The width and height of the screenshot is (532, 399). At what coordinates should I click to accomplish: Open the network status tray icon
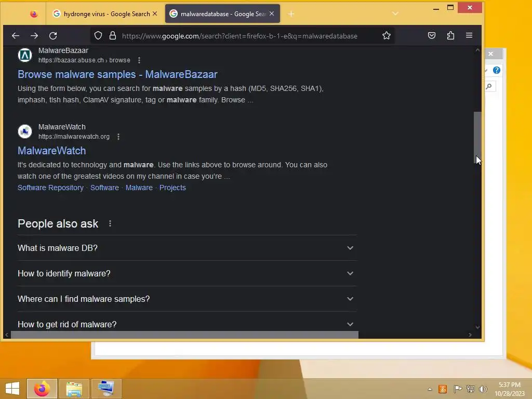tap(470, 389)
